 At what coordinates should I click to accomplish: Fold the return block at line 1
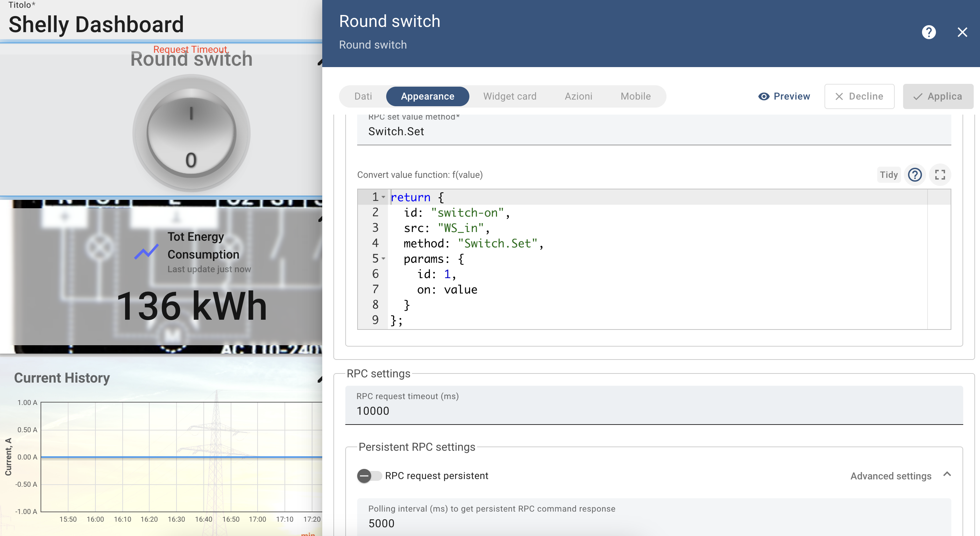(x=383, y=197)
